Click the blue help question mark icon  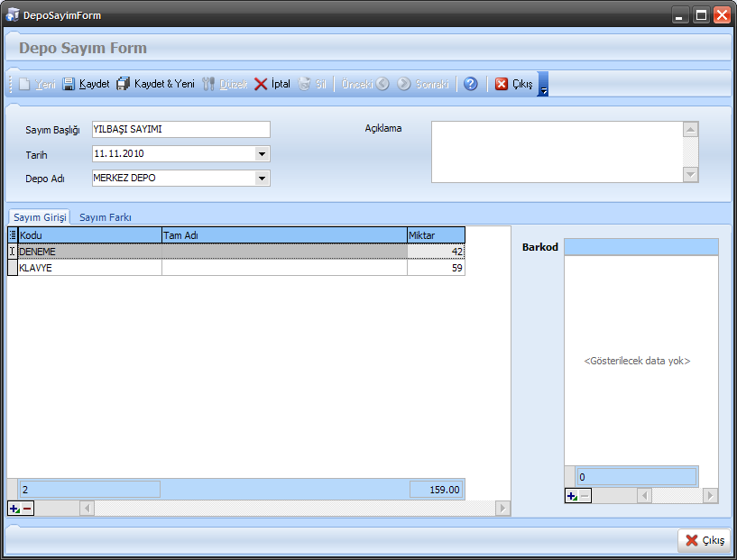(x=470, y=84)
